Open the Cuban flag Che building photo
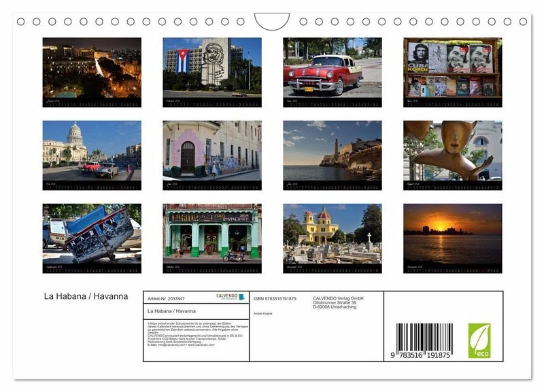544x392 pixels. pos(212,73)
